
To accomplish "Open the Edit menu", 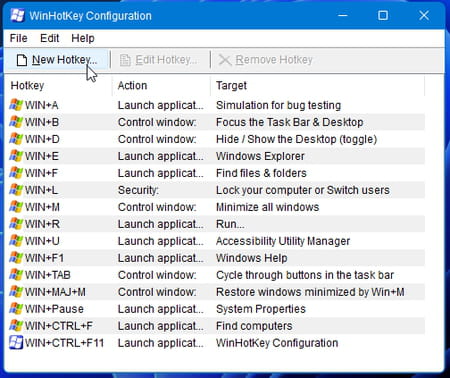I will [x=49, y=38].
